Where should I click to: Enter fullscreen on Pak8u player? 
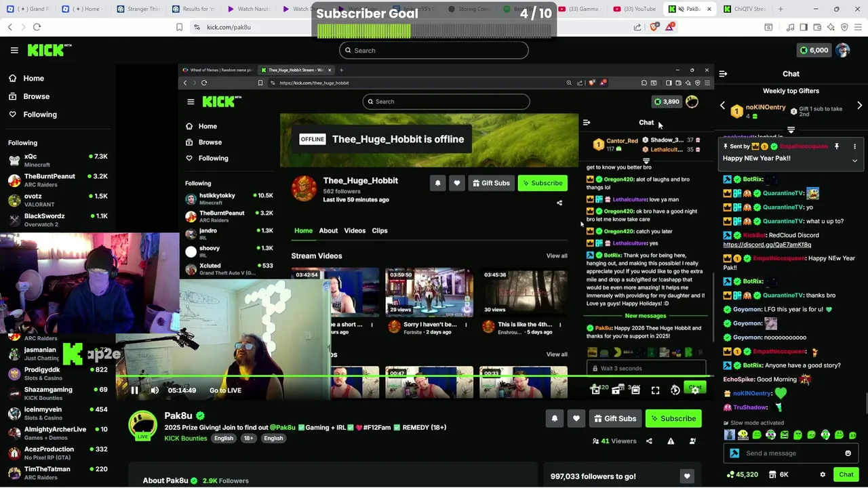[655, 390]
